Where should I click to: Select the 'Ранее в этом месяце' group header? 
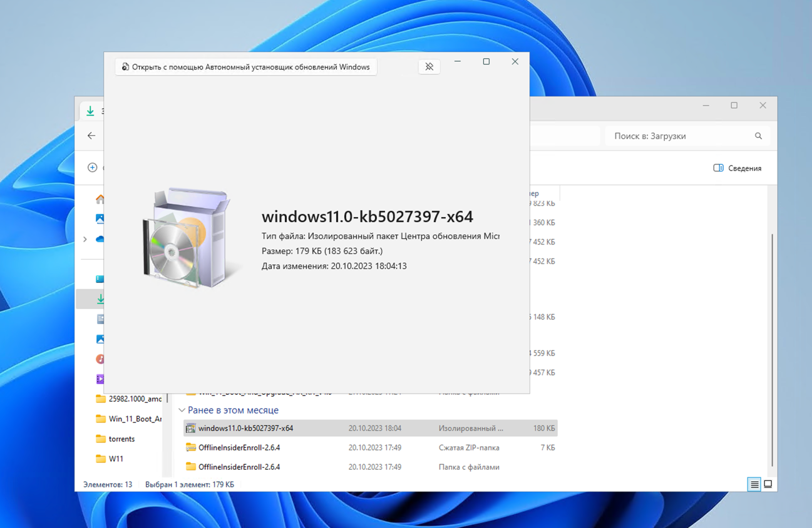click(233, 410)
